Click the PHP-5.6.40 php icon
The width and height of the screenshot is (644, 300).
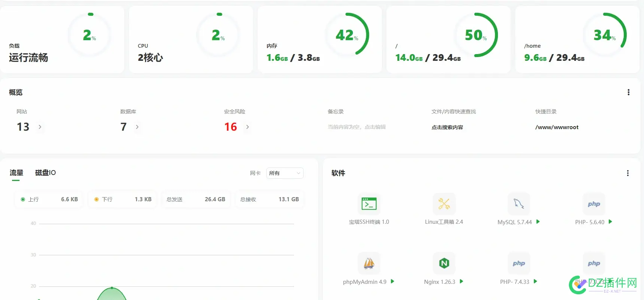click(594, 204)
